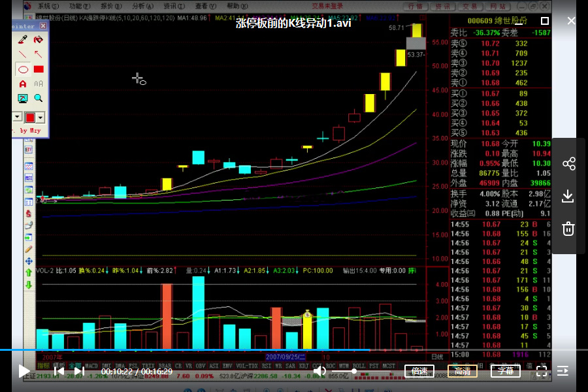Click the 网站 button at top right
Viewport: 588px width, 392px height.
click(x=498, y=7)
